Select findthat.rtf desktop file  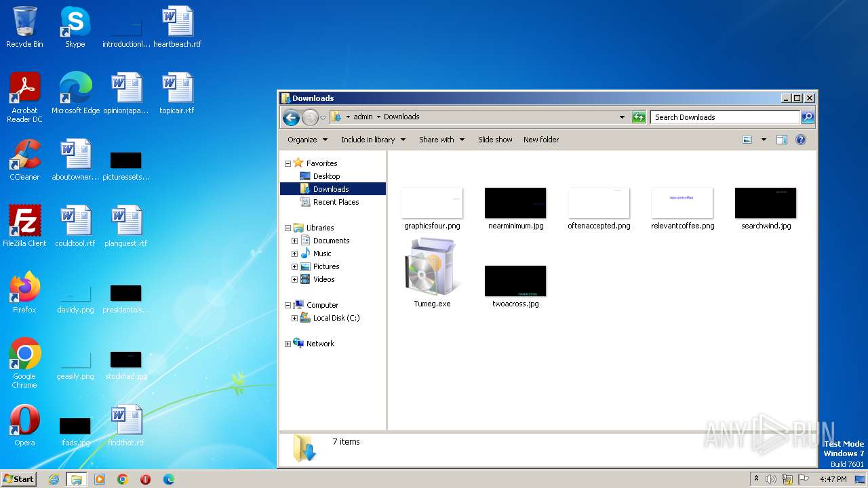[126, 426]
